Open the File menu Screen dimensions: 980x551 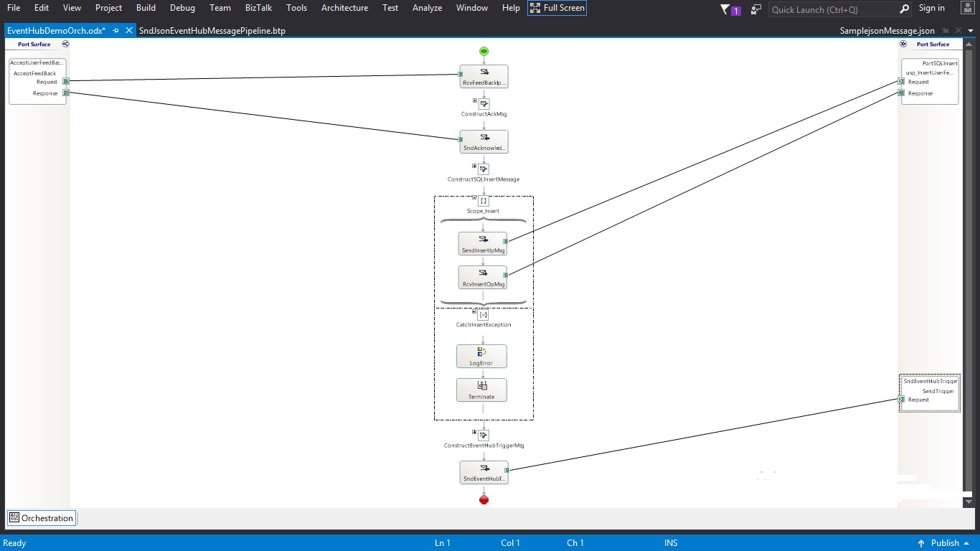[x=14, y=8]
